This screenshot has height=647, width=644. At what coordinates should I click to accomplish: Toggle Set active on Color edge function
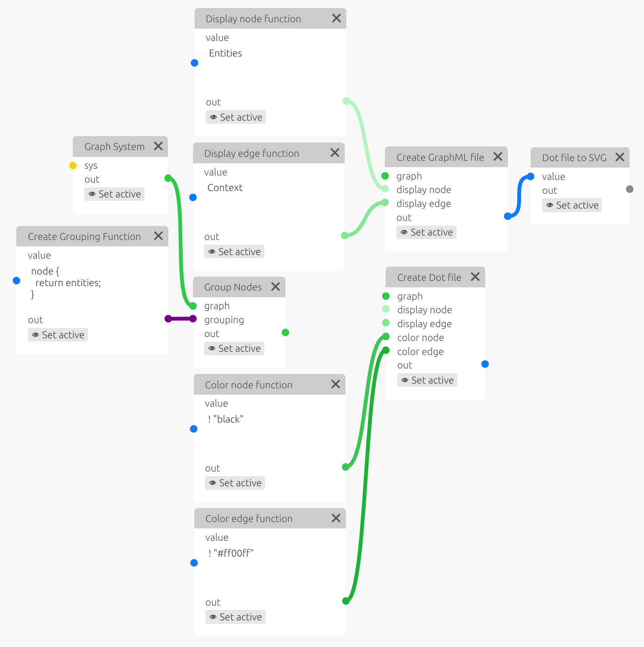pos(235,617)
